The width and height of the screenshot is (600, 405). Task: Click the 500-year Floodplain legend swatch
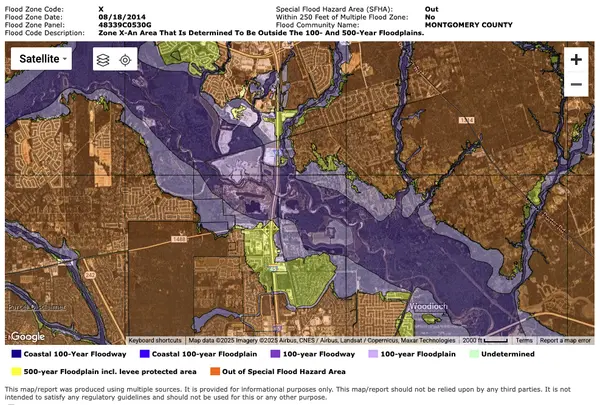click(x=16, y=371)
